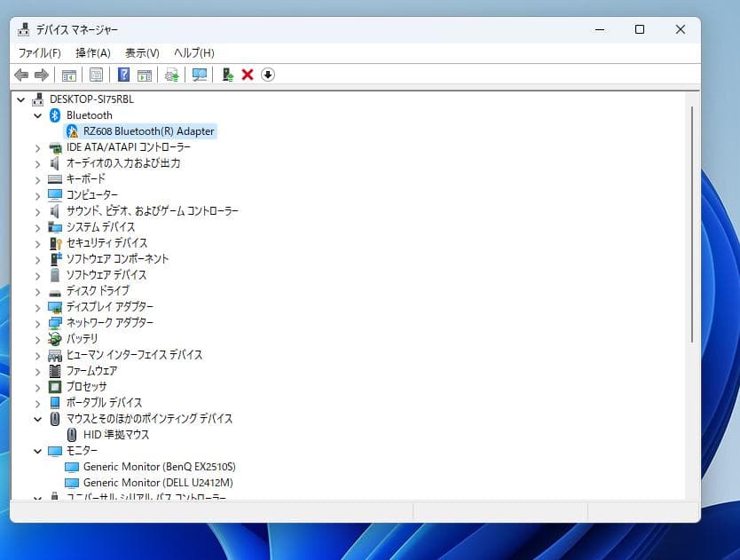Open Properties with the properties toolbar icon
This screenshot has width=740, height=560.
94,75
